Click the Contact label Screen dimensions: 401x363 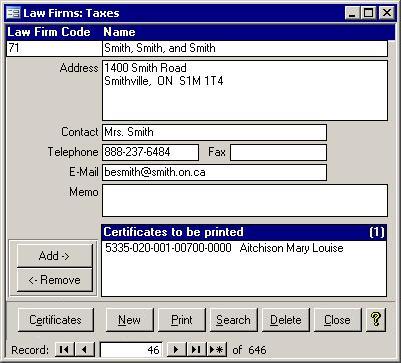tap(80, 132)
